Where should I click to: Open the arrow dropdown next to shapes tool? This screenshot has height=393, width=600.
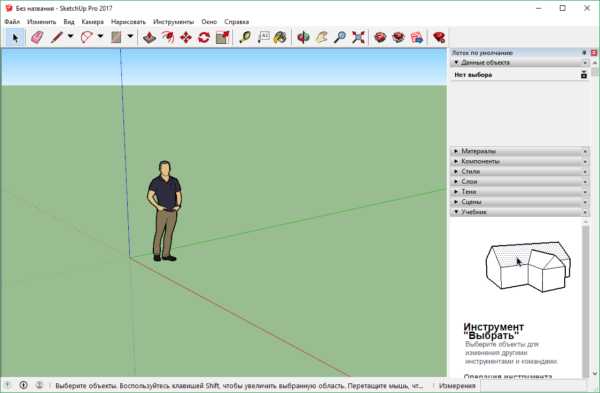pyautogui.click(x=130, y=37)
